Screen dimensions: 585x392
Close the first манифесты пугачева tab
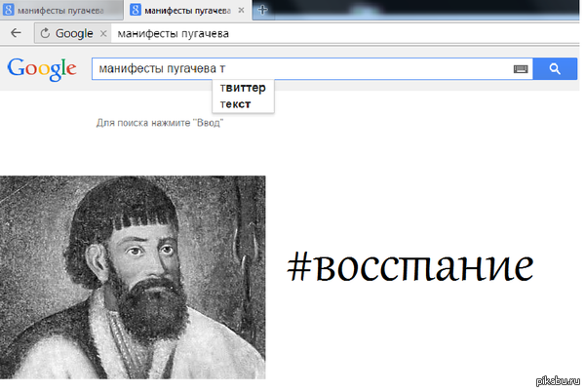click(x=116, y=10)
